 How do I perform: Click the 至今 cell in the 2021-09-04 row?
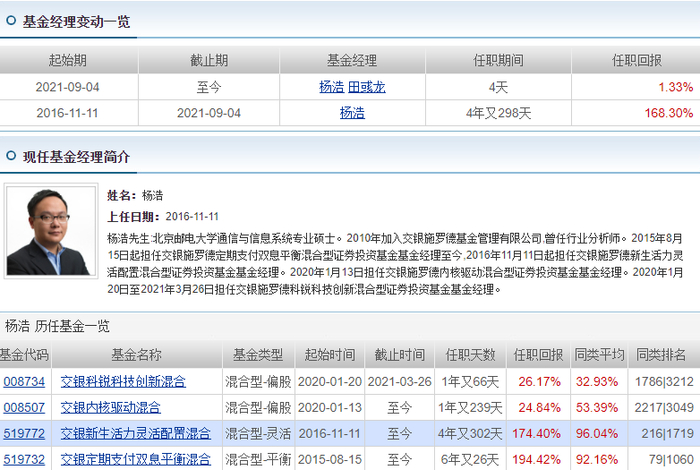pyautogui.click(x=209, y=87)
